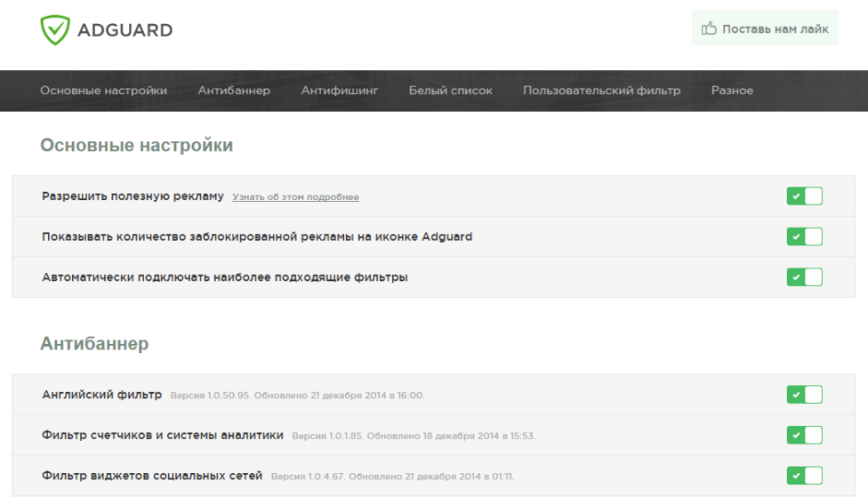Click the 'Английский фильтр' filter name

(102, 395)
